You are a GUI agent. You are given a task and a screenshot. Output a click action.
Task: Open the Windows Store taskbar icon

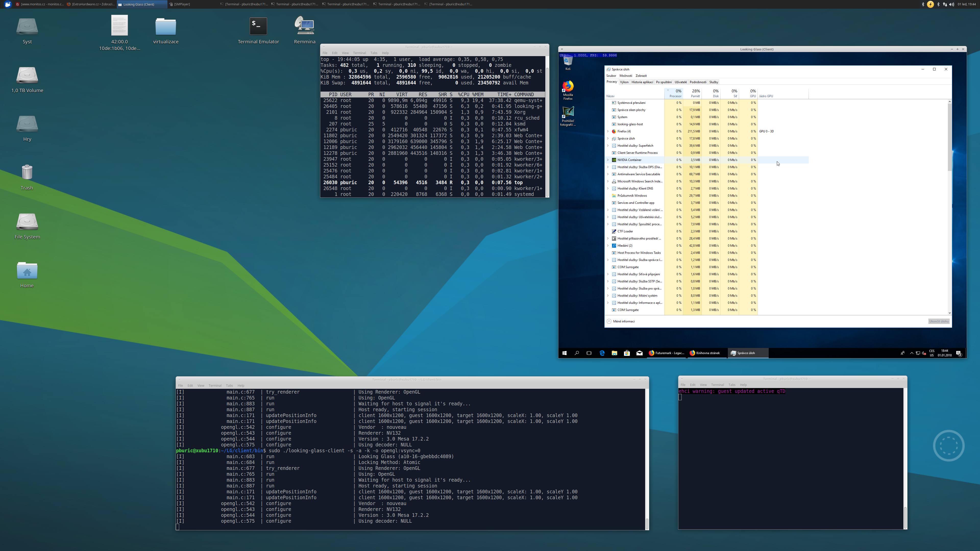coord(627,353)
